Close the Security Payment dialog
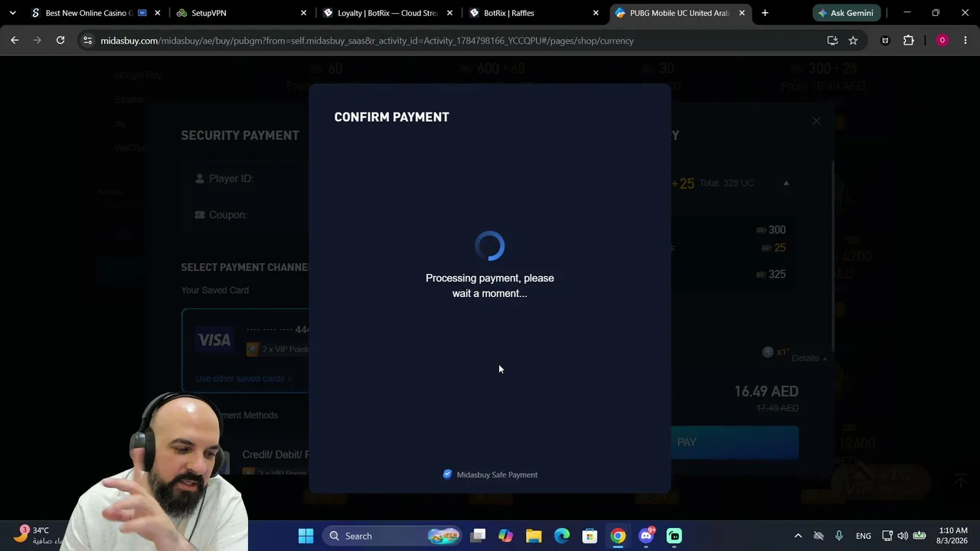 coord(816,121)
